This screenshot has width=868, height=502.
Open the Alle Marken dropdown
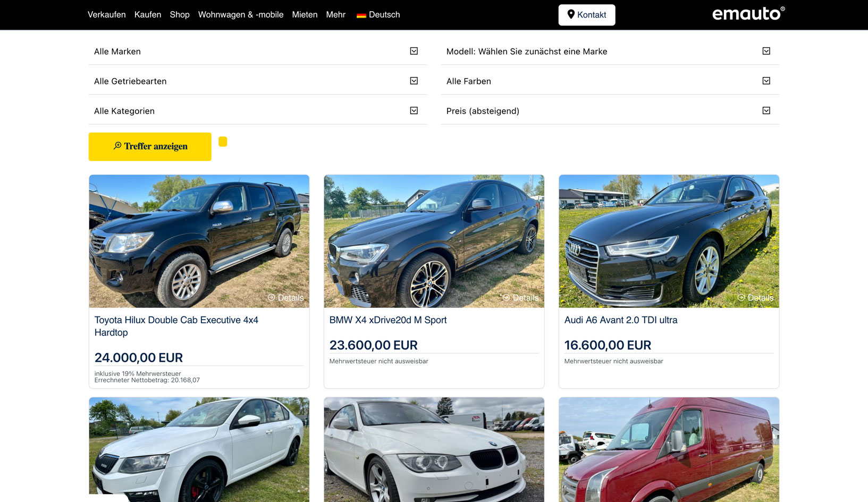[x=258, y=52]
